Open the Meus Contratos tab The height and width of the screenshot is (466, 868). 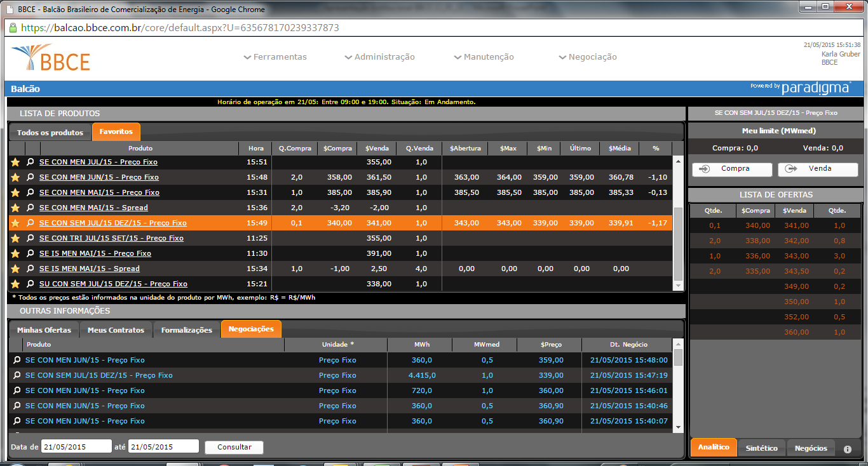pyautogui.click(x=116, y=330)
